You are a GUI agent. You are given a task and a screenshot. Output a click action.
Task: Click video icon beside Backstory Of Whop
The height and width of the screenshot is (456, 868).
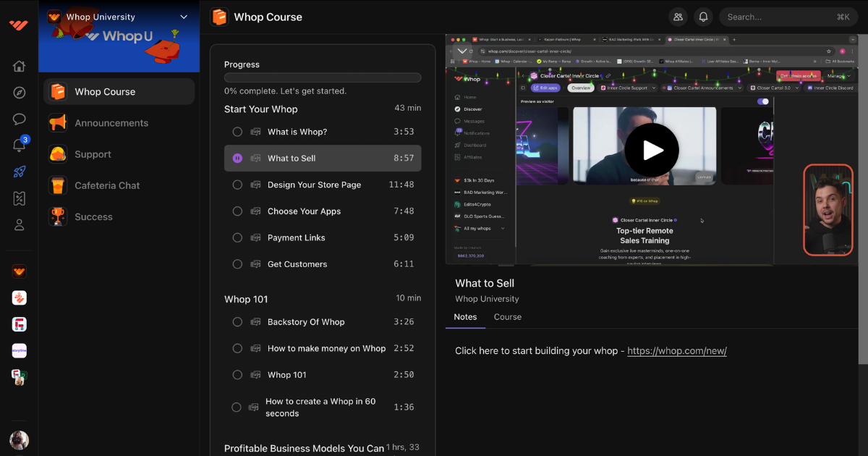(255, 322)
